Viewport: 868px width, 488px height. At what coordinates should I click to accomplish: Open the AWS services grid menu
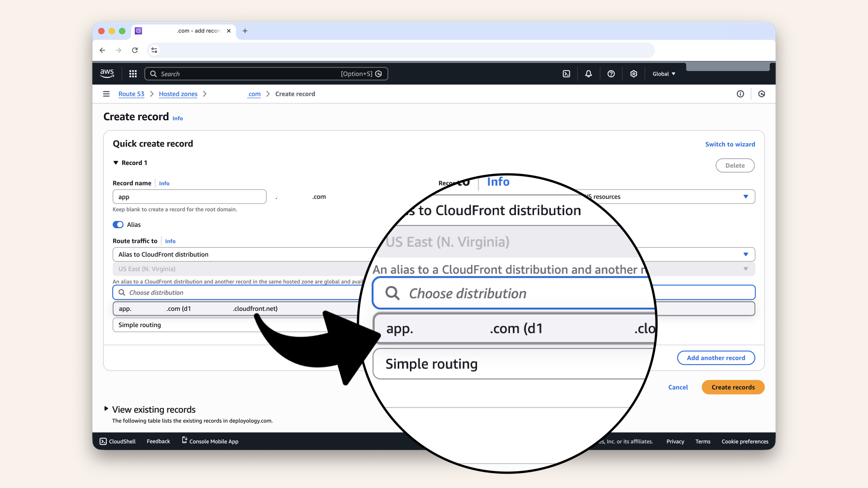coord(132,74)
